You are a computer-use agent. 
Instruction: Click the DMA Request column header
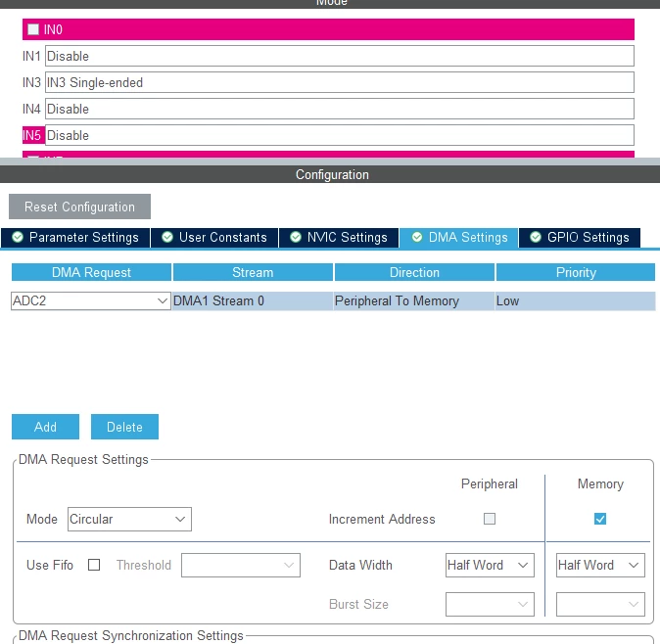[x=91, y=272]
